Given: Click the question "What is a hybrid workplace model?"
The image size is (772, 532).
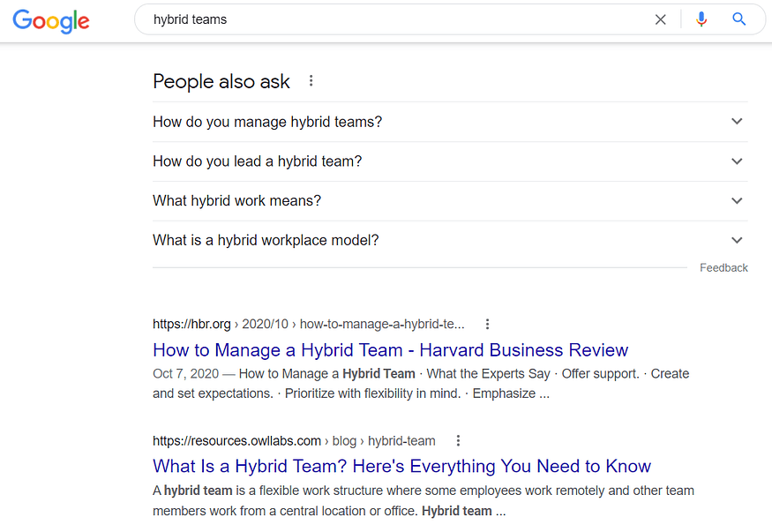Looking at the screenshot, I should coord(266,240).
